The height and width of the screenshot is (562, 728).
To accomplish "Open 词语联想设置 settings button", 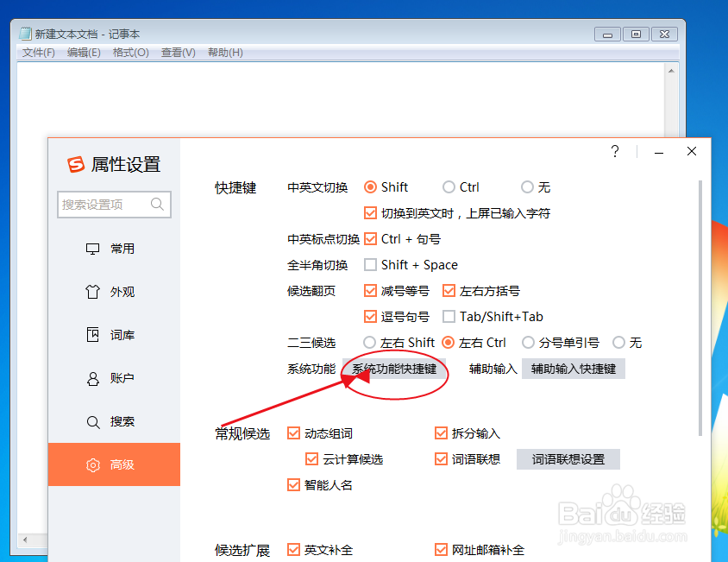I will tap(568, 458).
